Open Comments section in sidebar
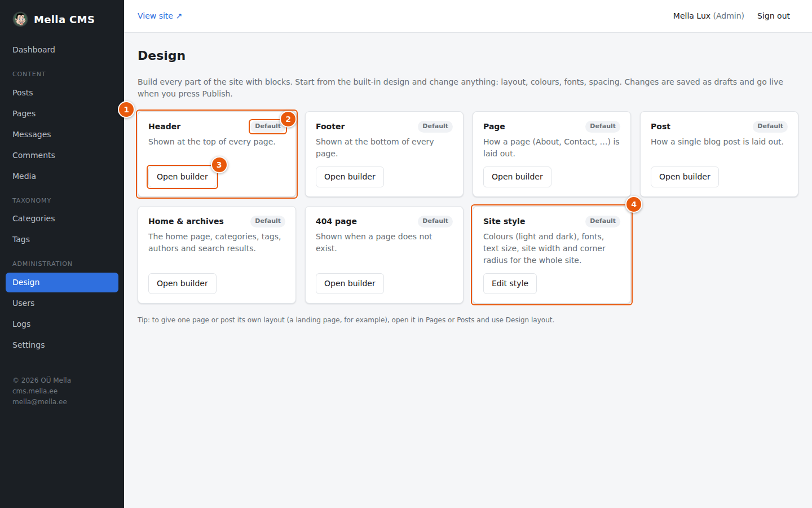Screen dimensions: 812x508 click(62, 155)
